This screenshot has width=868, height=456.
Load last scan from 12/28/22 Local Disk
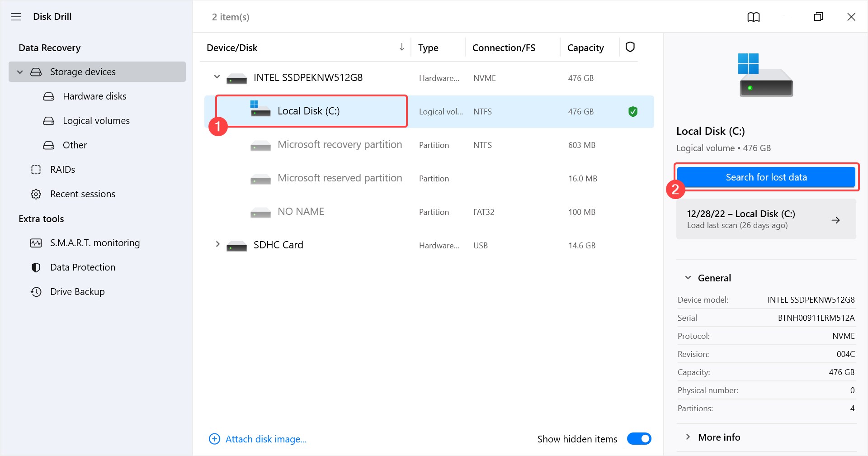[766, 219]
